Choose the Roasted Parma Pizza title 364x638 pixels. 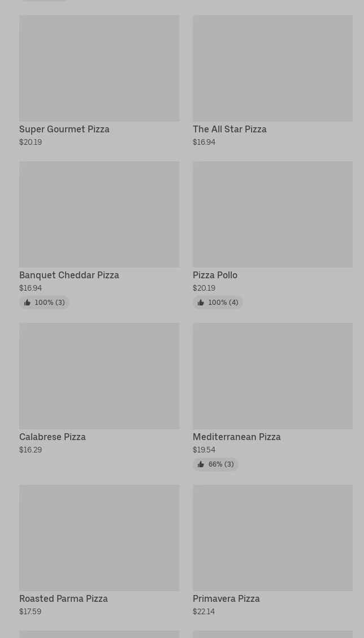click(x=63, y=598)
